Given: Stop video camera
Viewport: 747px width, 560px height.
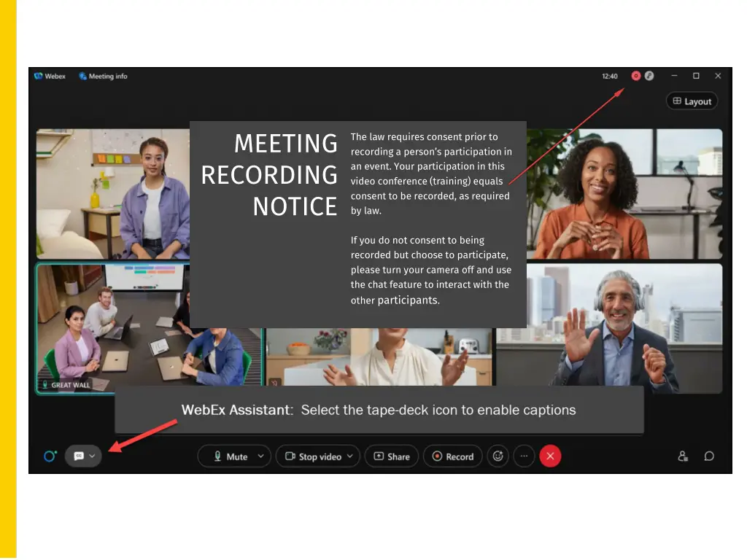Looking at the screenshot, I should (x=312, y=456).
